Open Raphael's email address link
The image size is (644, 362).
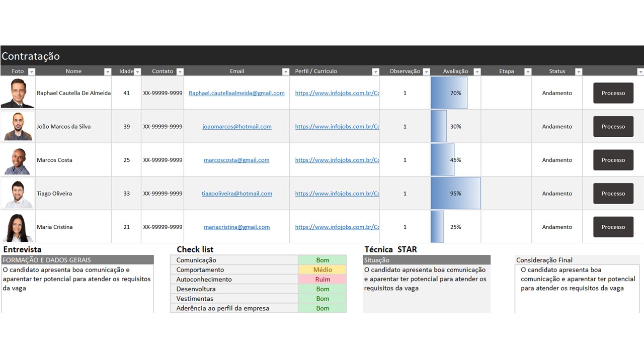pos(236,93)
